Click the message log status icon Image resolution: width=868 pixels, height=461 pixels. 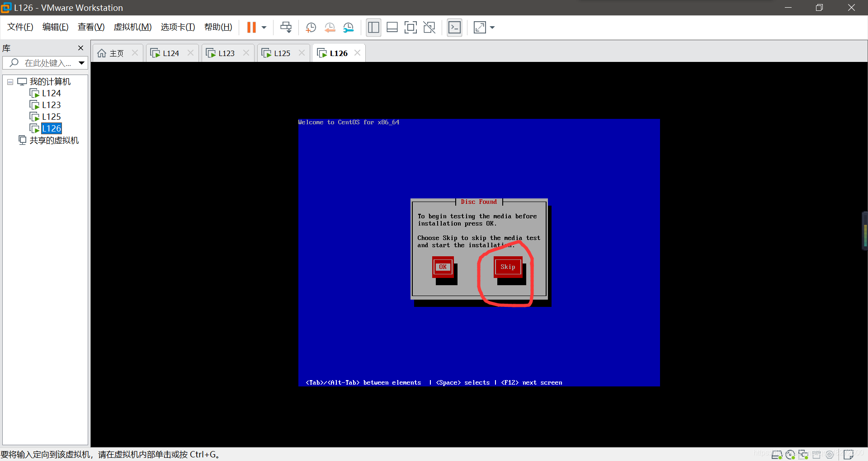[x=849, y=454]
